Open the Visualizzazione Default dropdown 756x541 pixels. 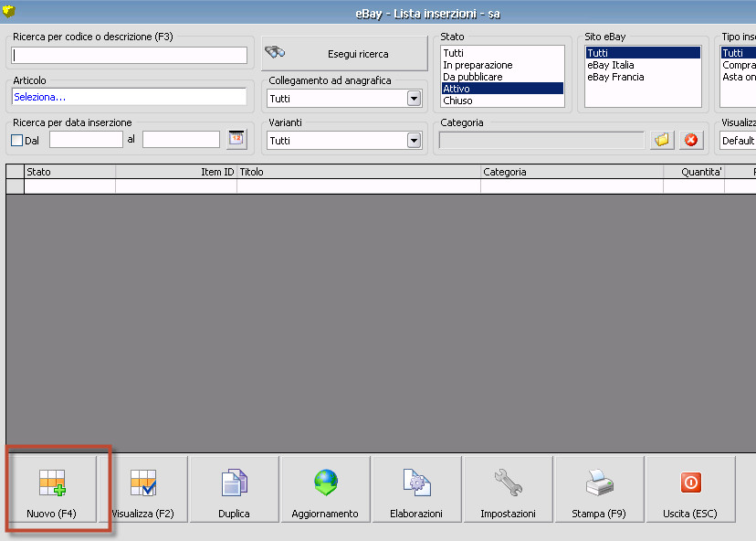pos(738,141)
